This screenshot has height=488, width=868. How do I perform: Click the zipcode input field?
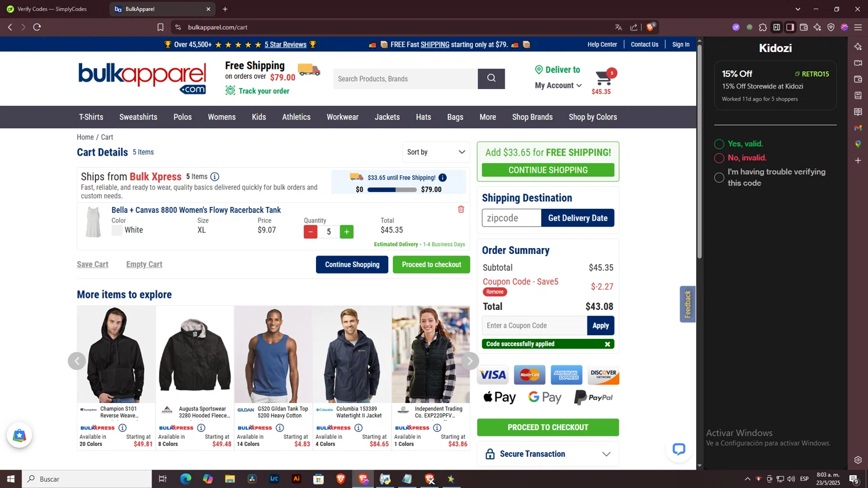click(x=512, y=218)
